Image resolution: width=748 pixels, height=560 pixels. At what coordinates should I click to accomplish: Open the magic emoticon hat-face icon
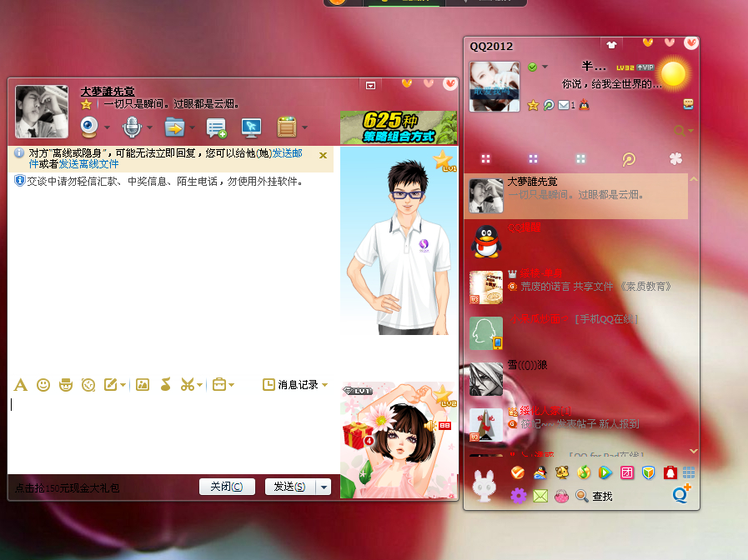coord(66,385)
